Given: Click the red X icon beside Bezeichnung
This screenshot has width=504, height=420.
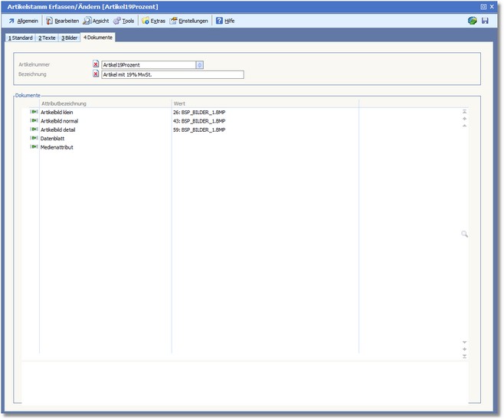Looking at the screenshot, I should [x=96, y=74].
